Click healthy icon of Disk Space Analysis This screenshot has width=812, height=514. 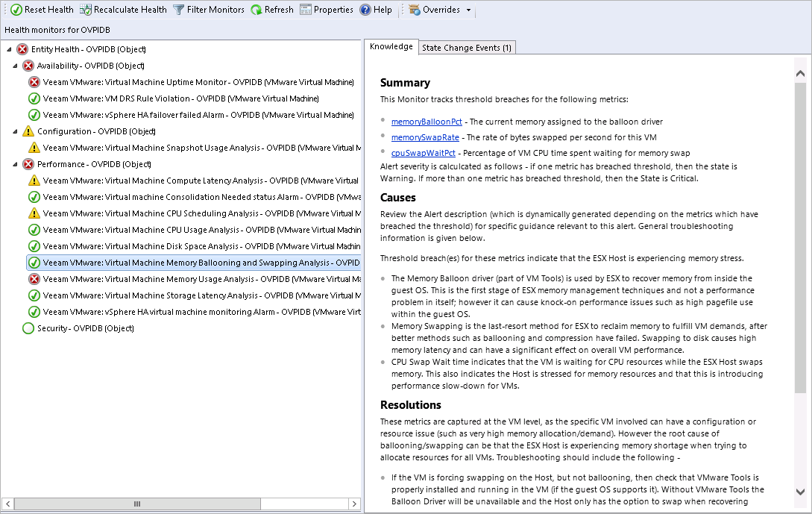point(34,246)
